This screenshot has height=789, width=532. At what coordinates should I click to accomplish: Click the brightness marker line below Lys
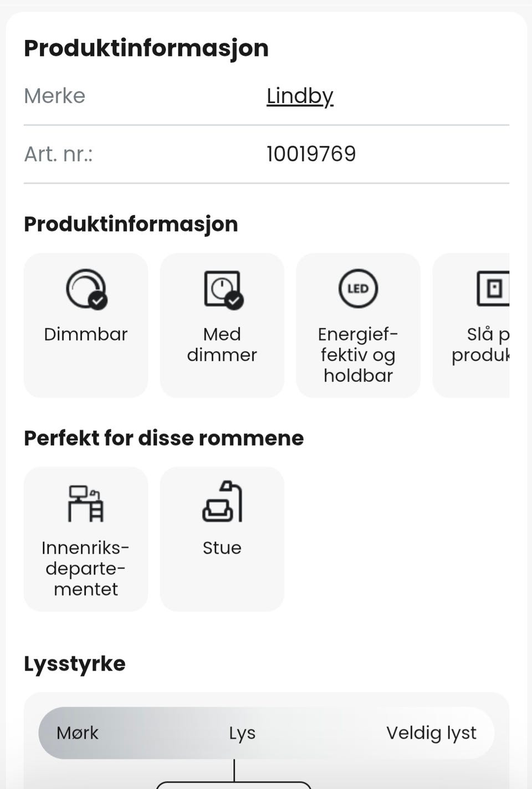tap(234, 771)
